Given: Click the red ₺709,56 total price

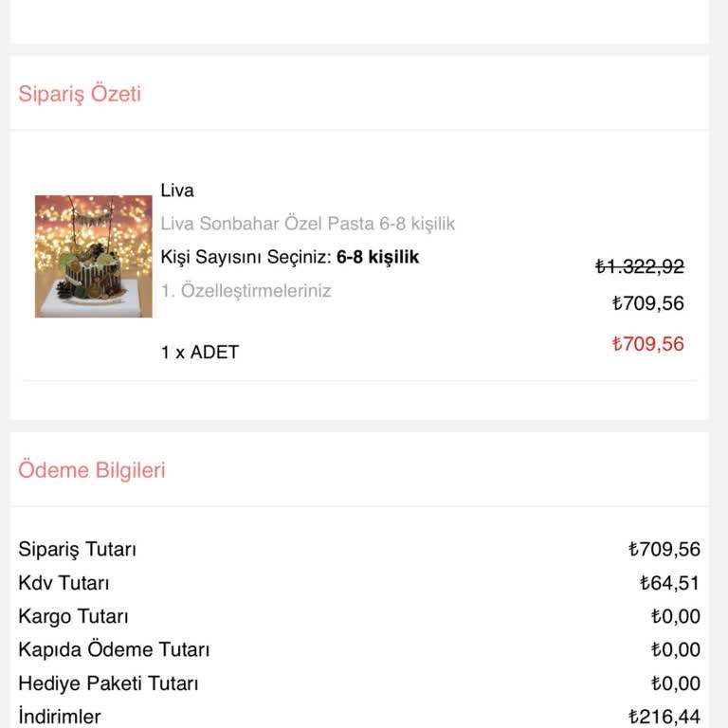Looking at the screenshot, I should tap(647, 343).
